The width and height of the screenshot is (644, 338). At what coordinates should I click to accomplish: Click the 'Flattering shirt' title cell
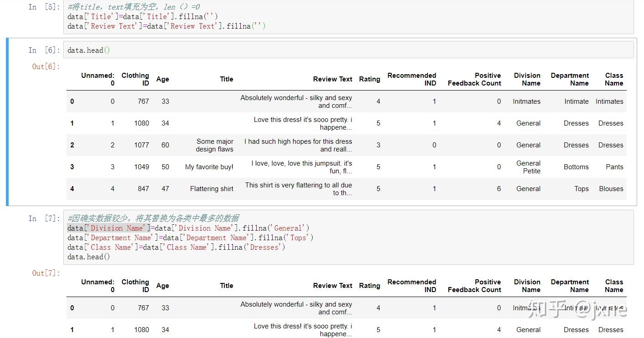coord(212,189)
